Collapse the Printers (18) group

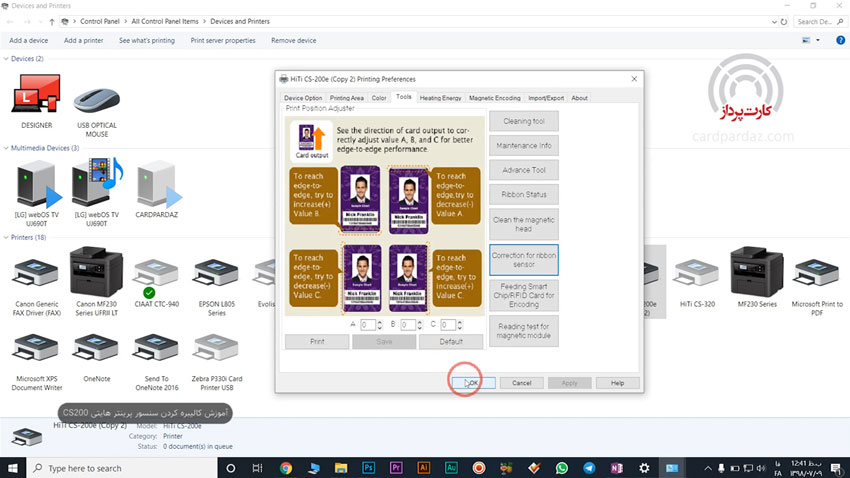(x=6, y=237)
